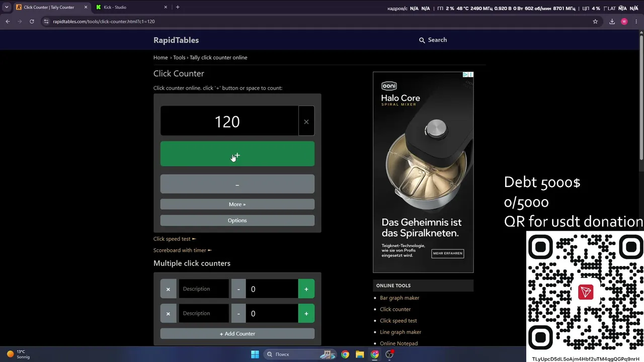644x362 pixels.
Task: Navigate to Home breadcrumb
Action: pos(160,57)
